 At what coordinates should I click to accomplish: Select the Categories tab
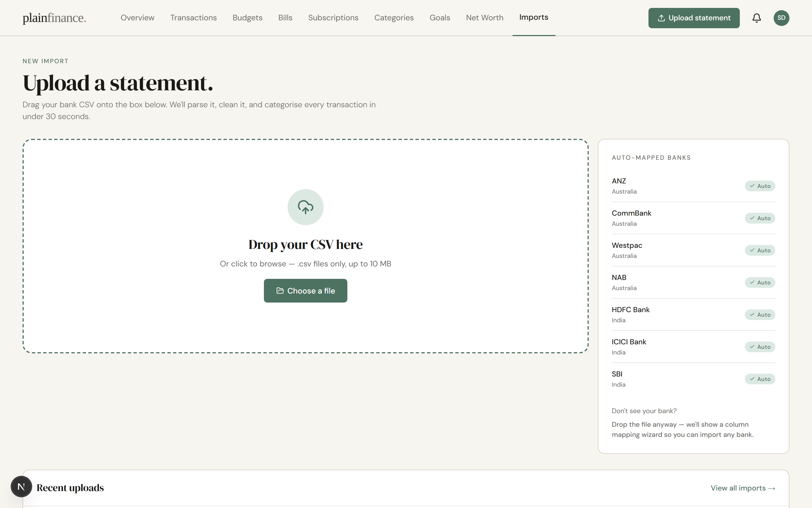point(394,18)
